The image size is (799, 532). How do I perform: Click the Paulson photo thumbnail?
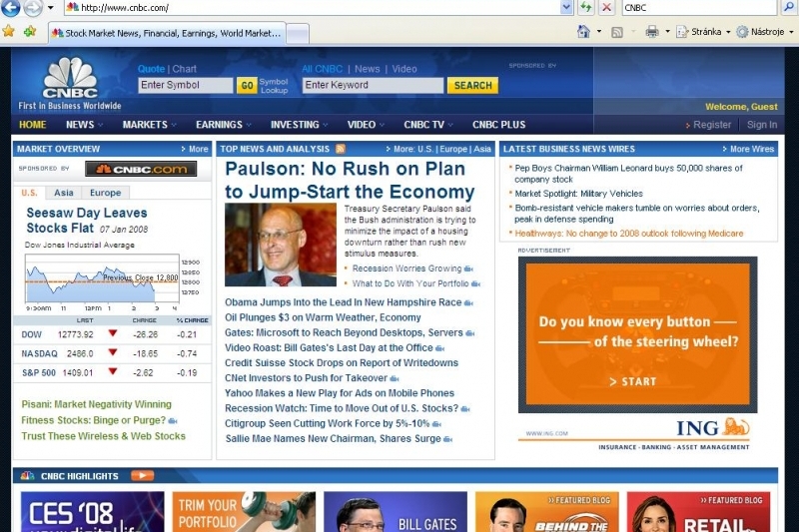point(281,245)
